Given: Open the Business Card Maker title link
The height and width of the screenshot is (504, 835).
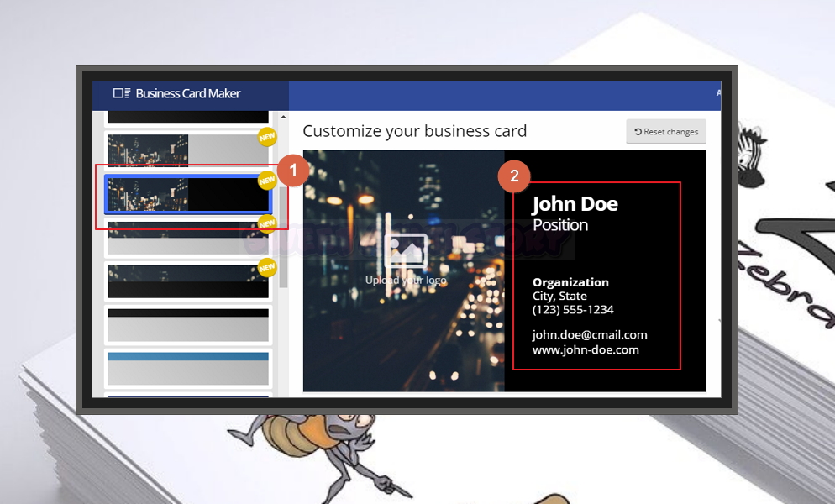Looking at the screenshot, I should [x=188, y=93].
